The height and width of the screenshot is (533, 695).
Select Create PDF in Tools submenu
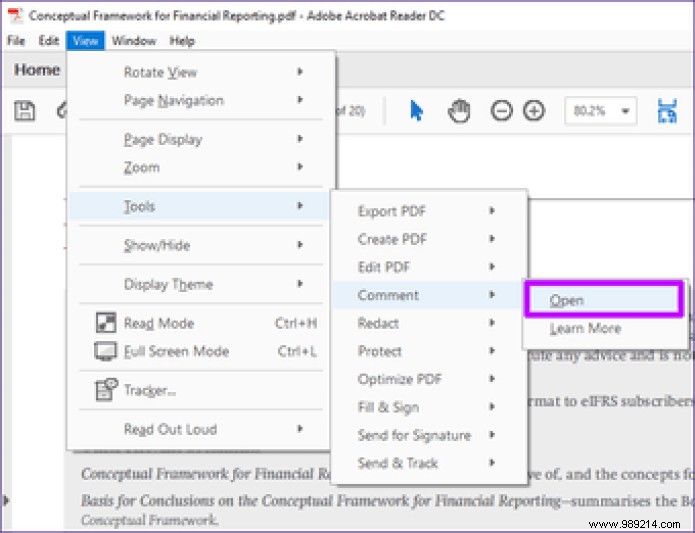click(429, 239)
